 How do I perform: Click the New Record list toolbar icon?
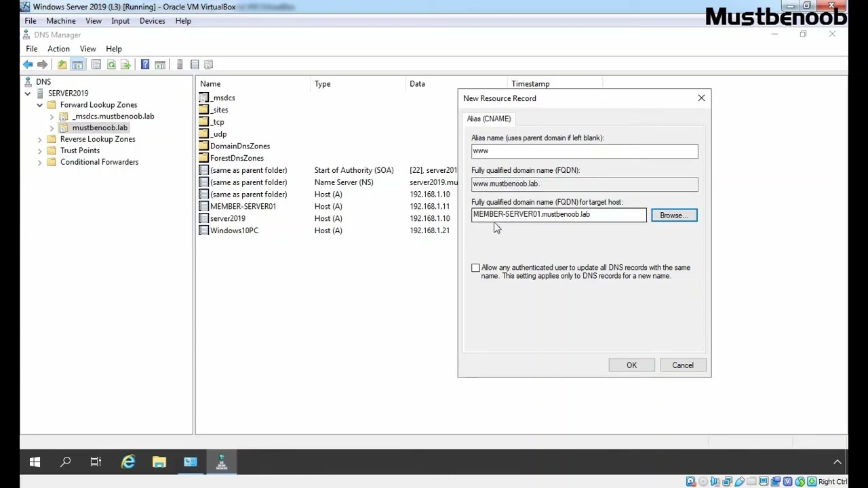tap(195, 64)
